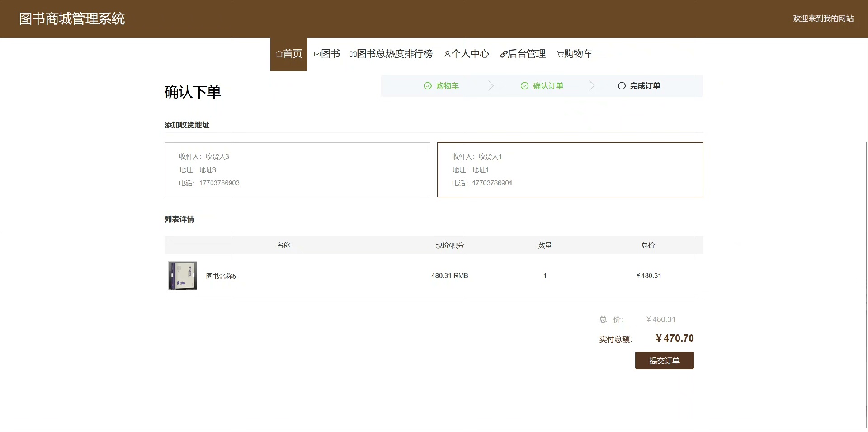Submit the order with 提交订单
This screenshot has height=432, width=868.
pos(665,361)
